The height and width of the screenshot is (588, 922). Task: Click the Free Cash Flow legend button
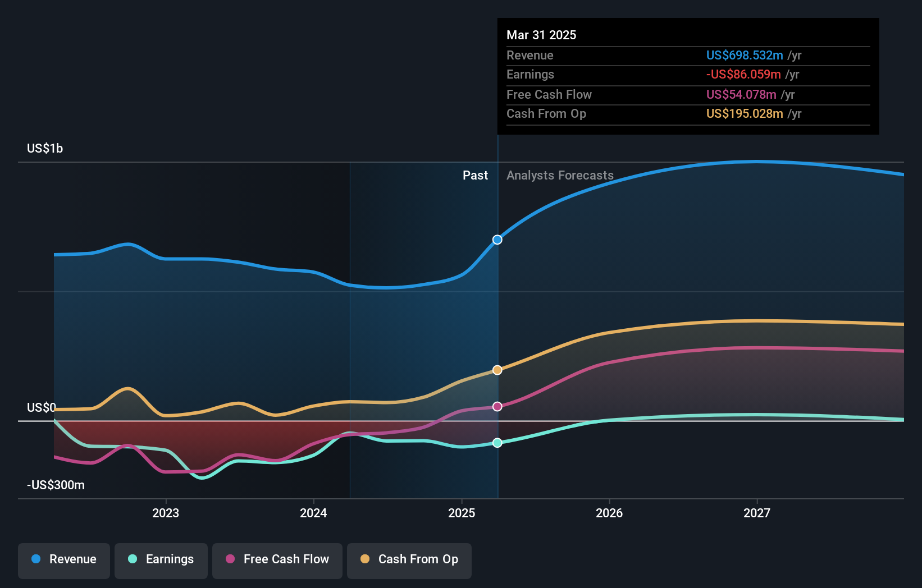277,561
